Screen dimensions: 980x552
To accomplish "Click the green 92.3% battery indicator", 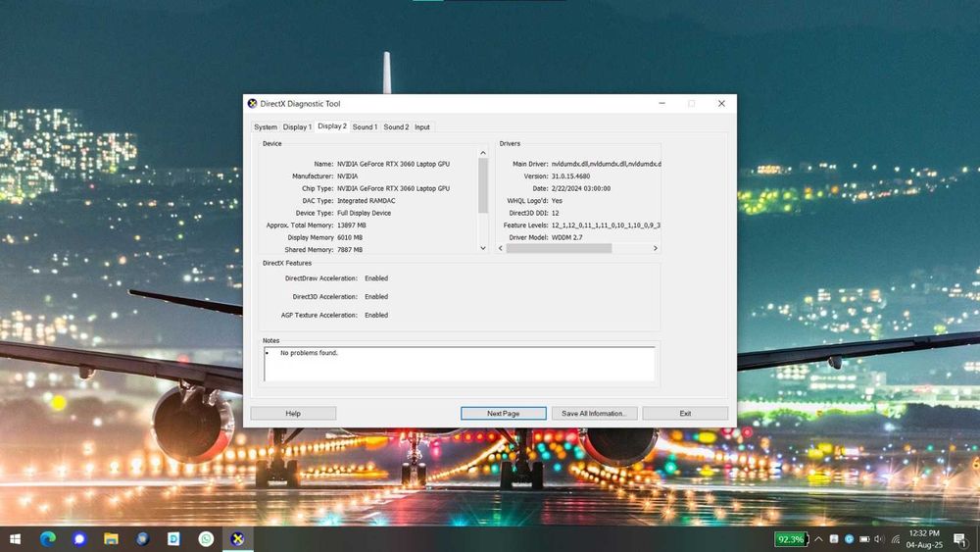I will pos(791,539).
